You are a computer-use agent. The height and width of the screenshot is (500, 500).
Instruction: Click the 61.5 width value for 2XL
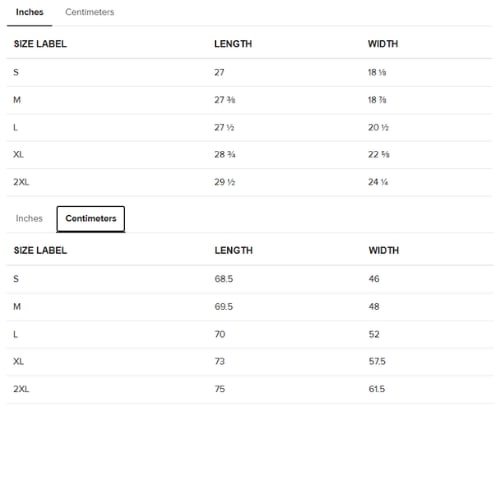pos(377,389)
